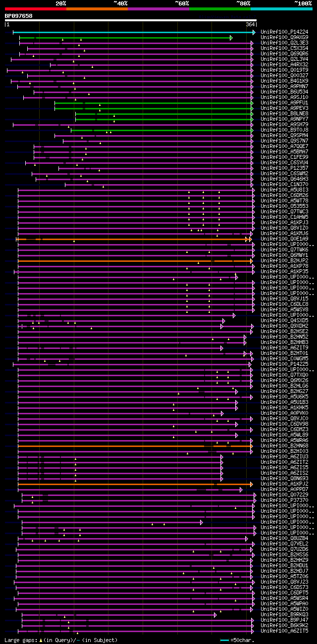Open hit UniRef100_C1N370
Screen dimensions: 317x644
pos(284,185)
